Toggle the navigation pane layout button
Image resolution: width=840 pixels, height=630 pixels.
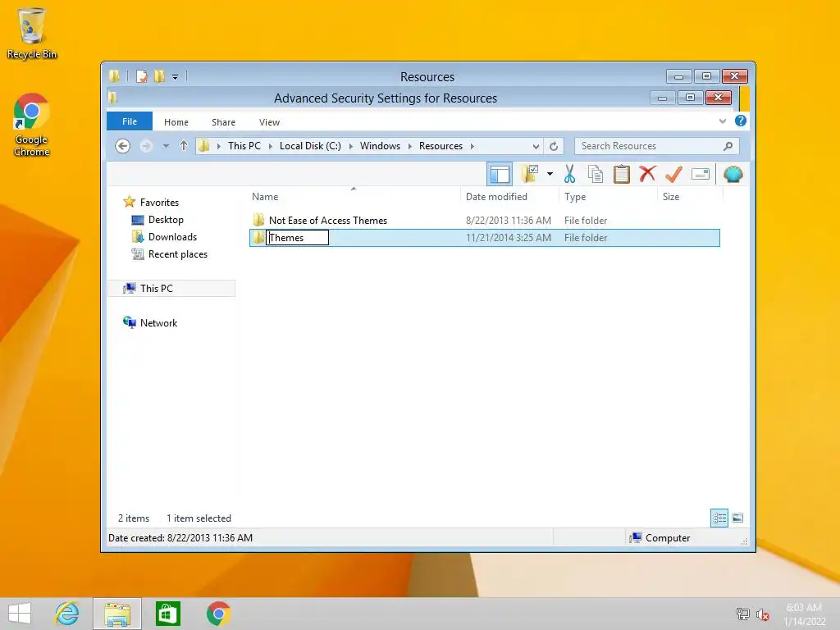click(500, 174)
